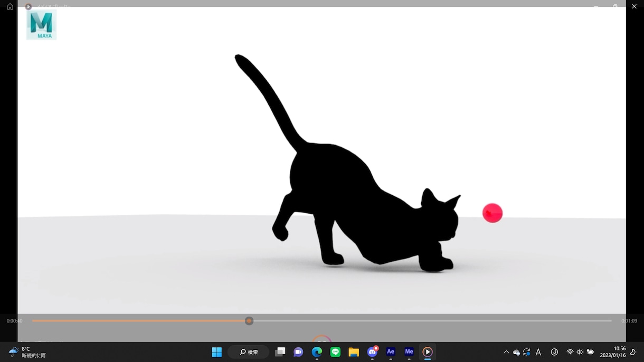
Task: Click the total duration label 0:01:09
Action: click(x=629, y=321)
